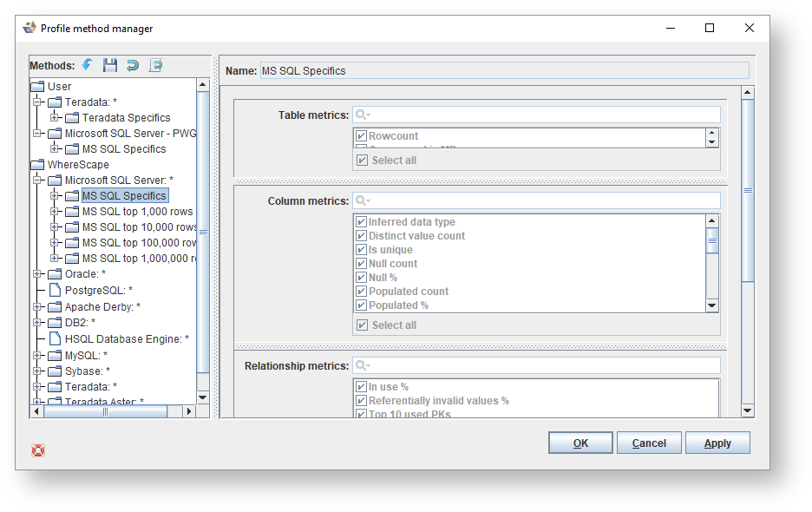Click the WhereScape folder icon
The height and width of the screenshot is (512, 812).
[x=37, y=164]
